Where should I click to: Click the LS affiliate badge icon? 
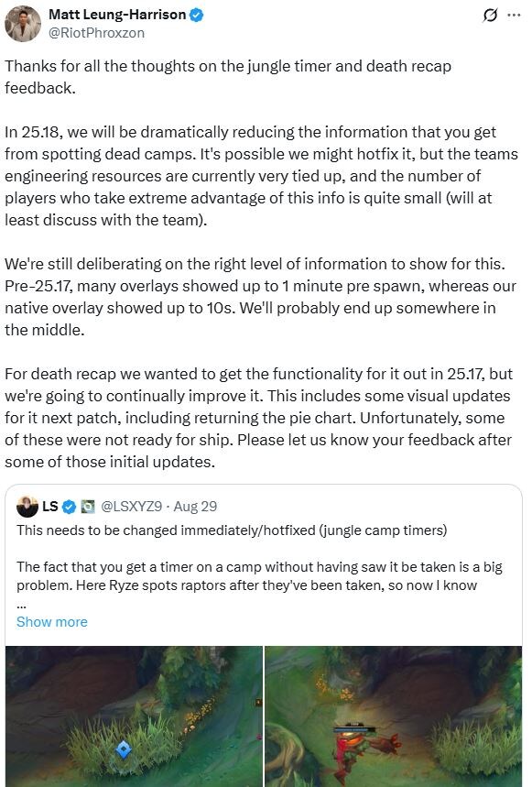coord(88,507)
